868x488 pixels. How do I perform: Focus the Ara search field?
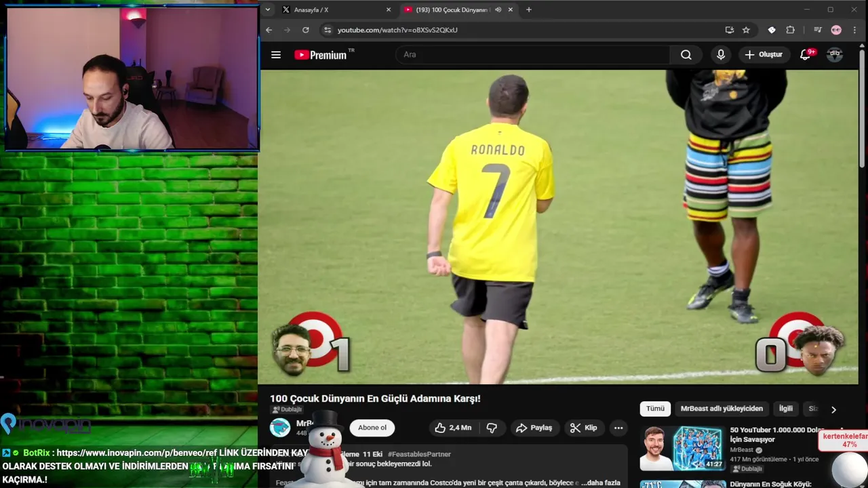coord(533,55)
